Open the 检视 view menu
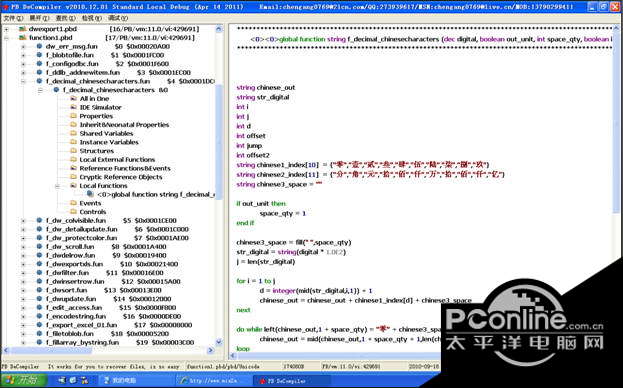The width and height of the screenshot is (623, 388). 92,18
